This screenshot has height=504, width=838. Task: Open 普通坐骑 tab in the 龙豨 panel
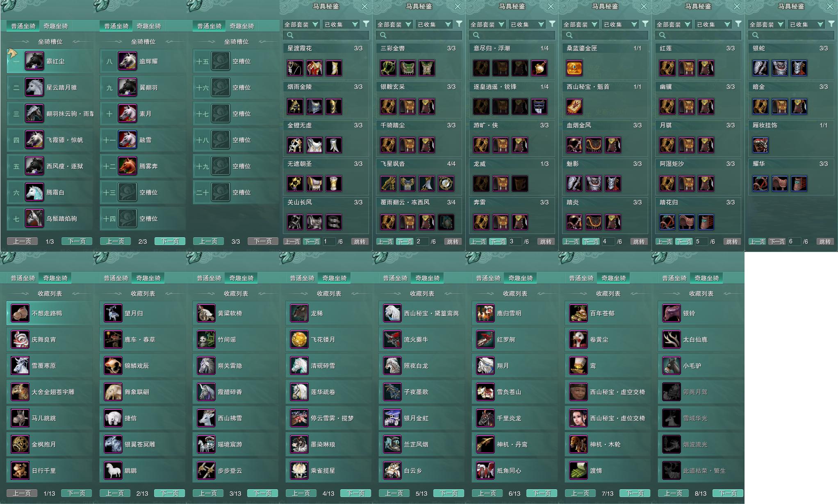302,278
